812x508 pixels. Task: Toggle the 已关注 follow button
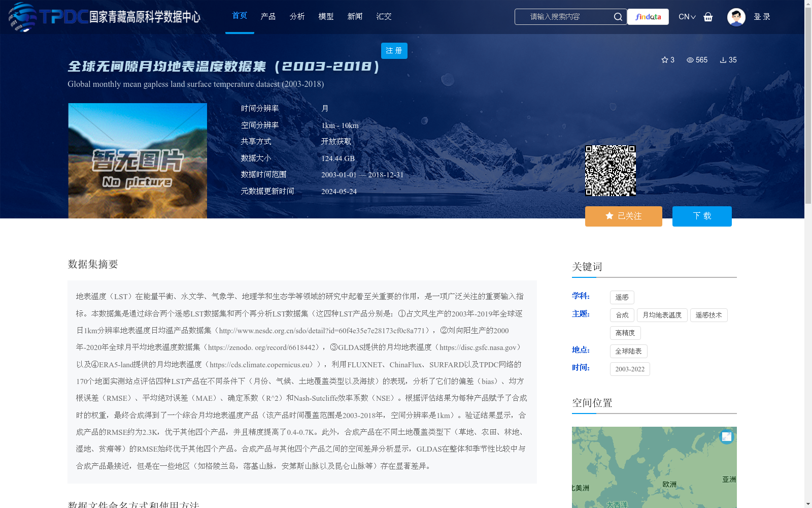(x=624, y=216)
